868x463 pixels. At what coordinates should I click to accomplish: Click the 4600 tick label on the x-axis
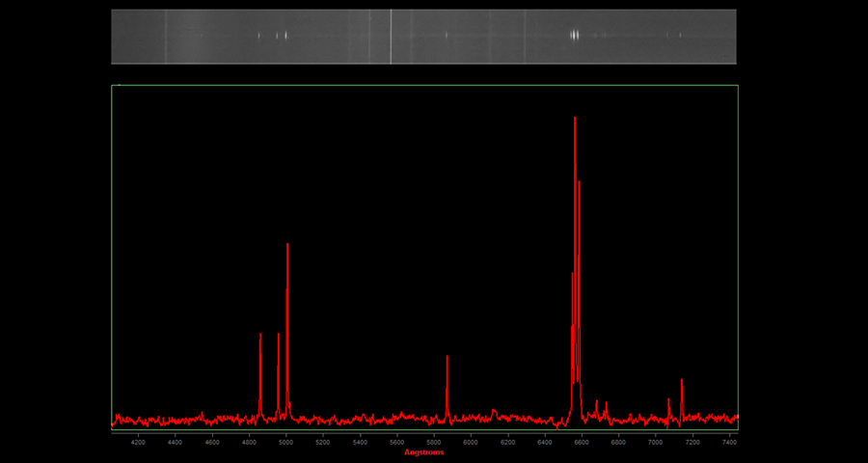(212, 441)
